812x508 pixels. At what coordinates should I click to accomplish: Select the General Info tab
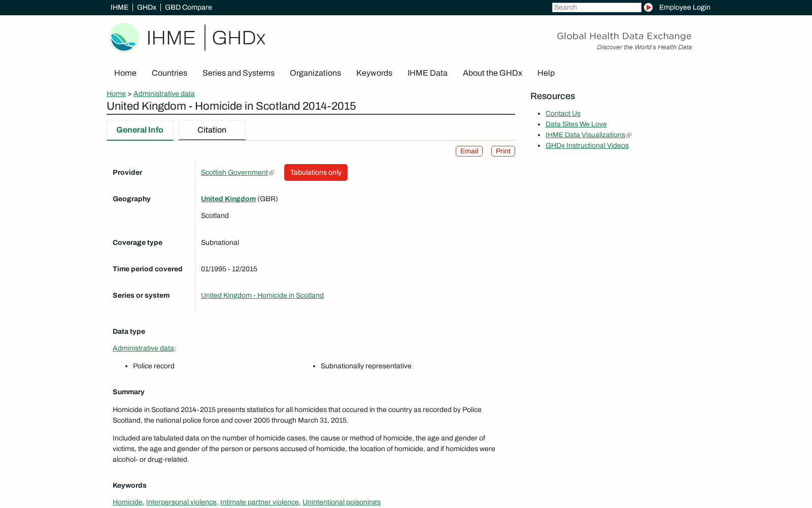[140, 130]
